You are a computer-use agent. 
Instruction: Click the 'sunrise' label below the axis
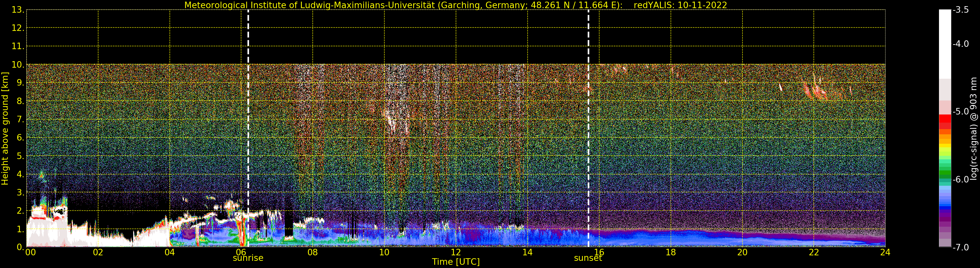pyautogui.click(x=248, y=258)
